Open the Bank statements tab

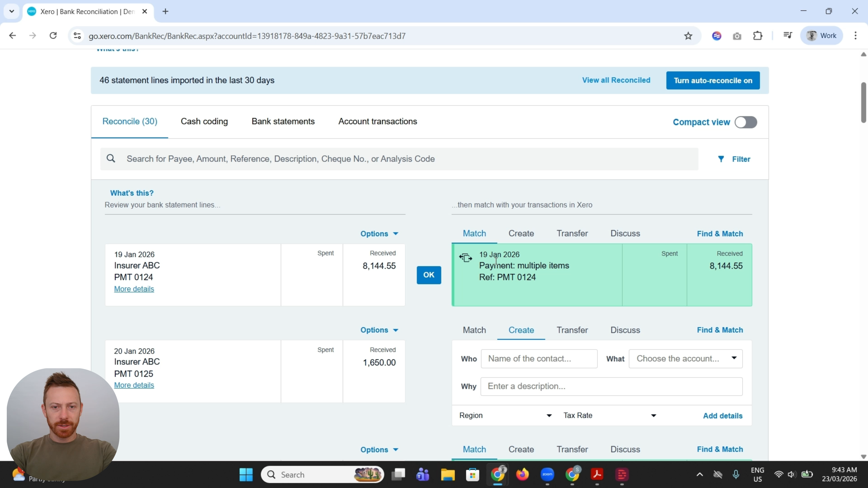pos(283,121)
